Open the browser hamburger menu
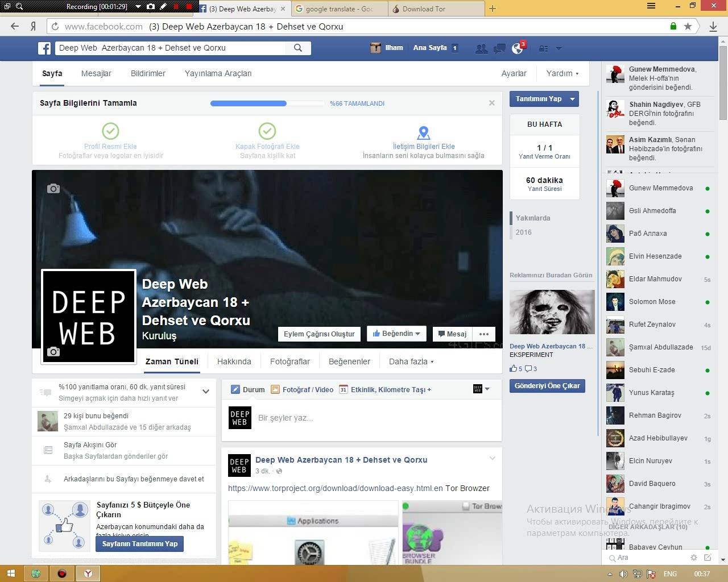 click(651, 6)
